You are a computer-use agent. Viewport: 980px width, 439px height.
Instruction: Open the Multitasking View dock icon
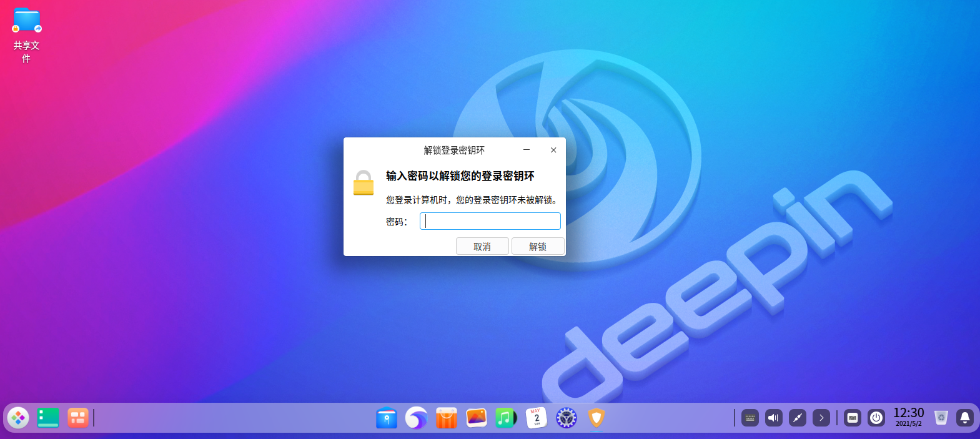tap(78, 418)
